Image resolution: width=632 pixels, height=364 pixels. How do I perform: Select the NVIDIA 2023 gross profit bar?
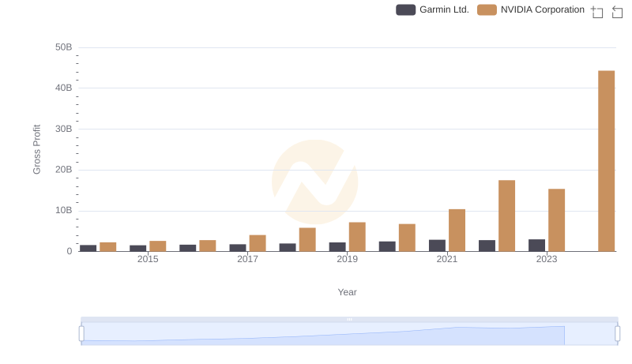[556, 220]
